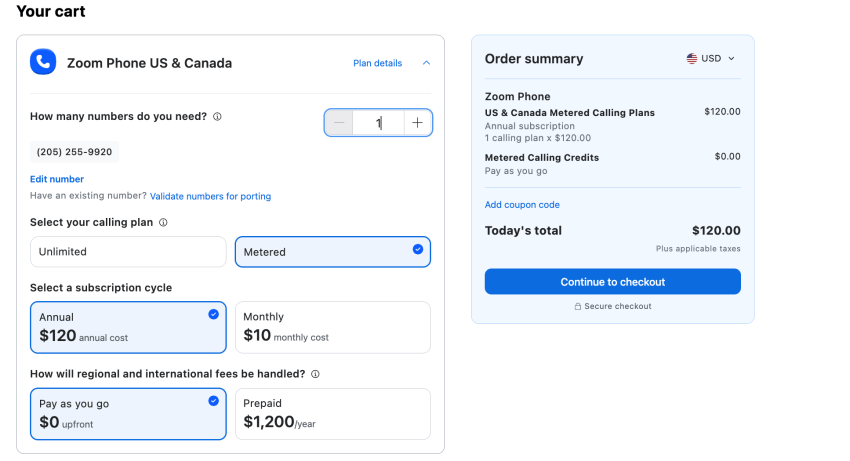Select the Unlimited calling plan
The height and width of the screenshot is (461, 850).
pyautogui.click(x=128, y=252)
